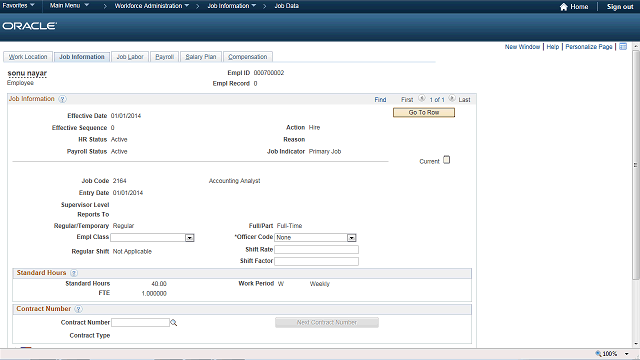Expand Job Information breadcrumb menu
The height and width of the screenshot is (360, 640).
tap(231, 6)
